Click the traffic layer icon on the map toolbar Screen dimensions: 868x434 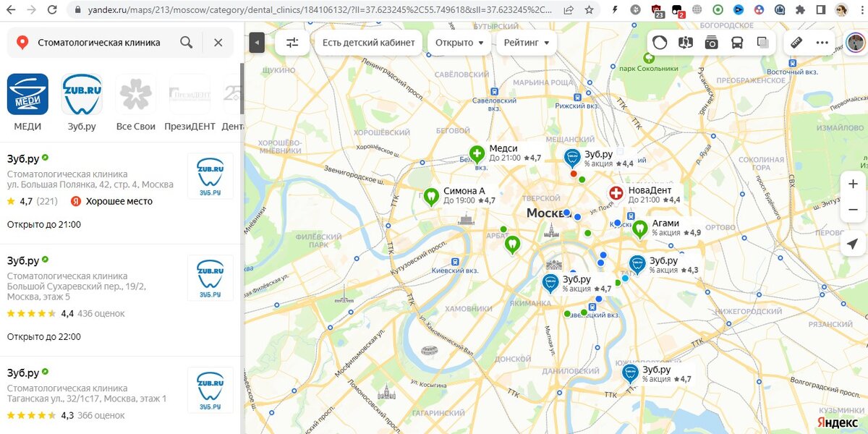[660, 43]
